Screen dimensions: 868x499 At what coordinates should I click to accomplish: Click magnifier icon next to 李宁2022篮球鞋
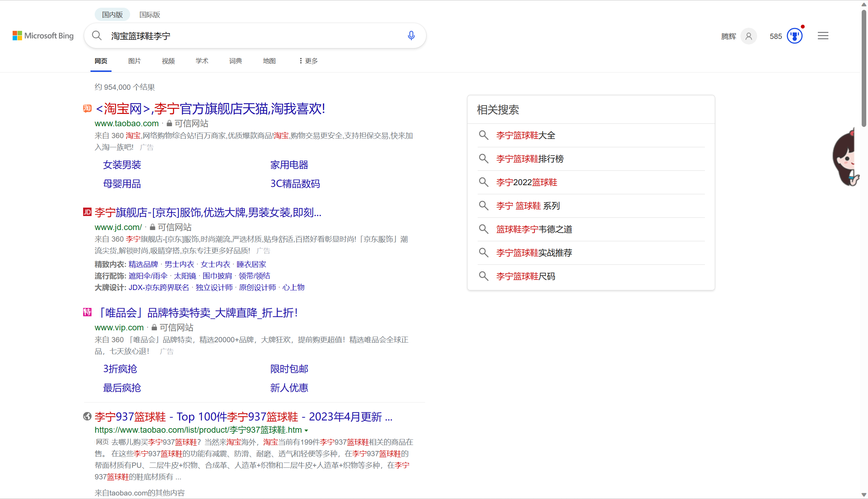484,182
